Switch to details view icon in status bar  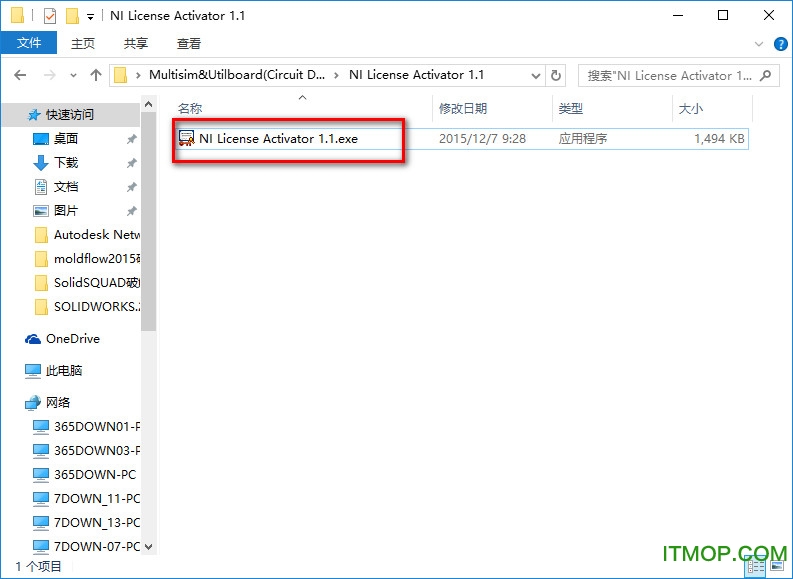tap(756, 566)
